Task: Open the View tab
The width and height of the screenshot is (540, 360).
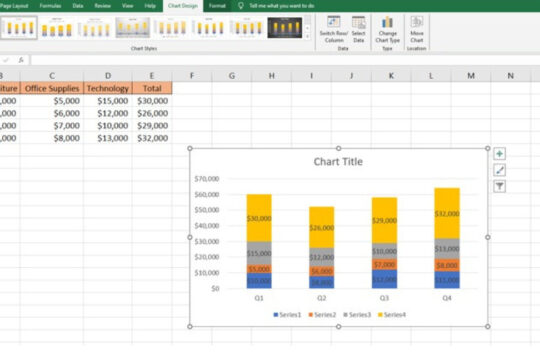Action: coord(127,6)
